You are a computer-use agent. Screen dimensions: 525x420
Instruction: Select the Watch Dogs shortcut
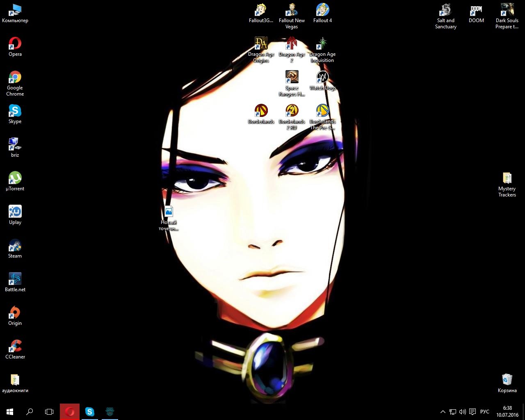coord(322,80)
